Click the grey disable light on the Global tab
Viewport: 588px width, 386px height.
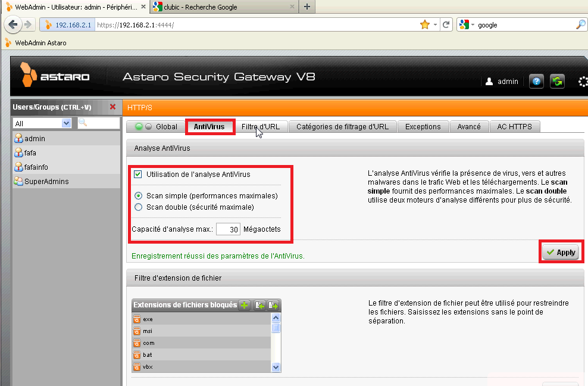(149, 126)
